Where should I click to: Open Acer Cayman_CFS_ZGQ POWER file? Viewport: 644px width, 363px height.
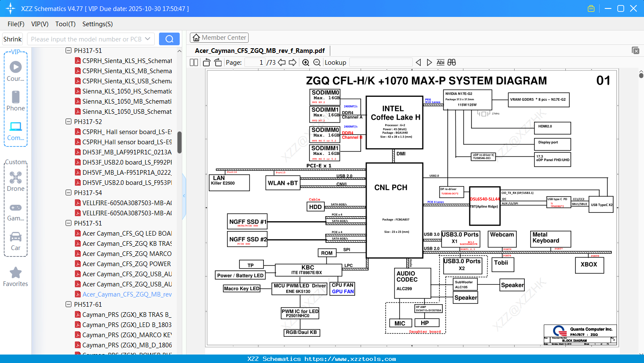(127, 264)
